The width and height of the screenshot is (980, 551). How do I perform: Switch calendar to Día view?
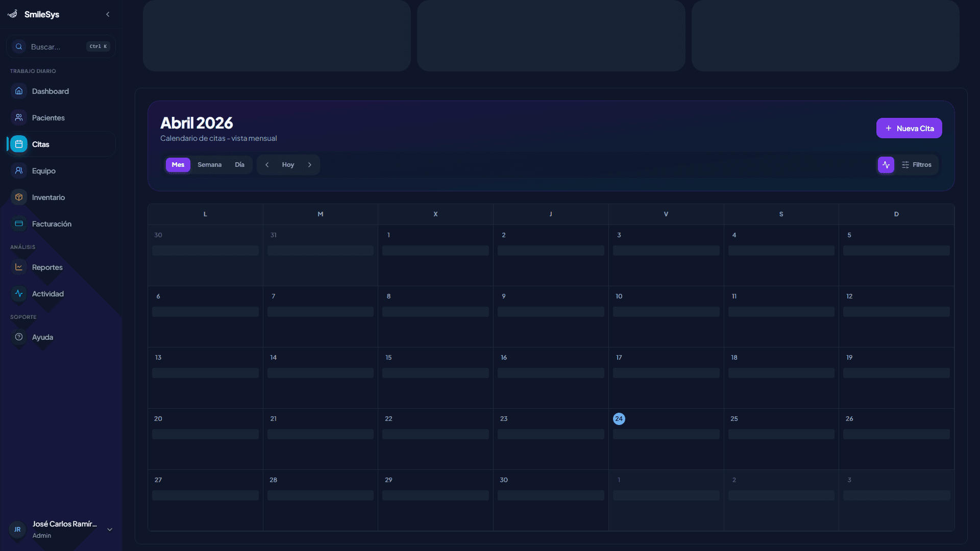tap(240, 165)
